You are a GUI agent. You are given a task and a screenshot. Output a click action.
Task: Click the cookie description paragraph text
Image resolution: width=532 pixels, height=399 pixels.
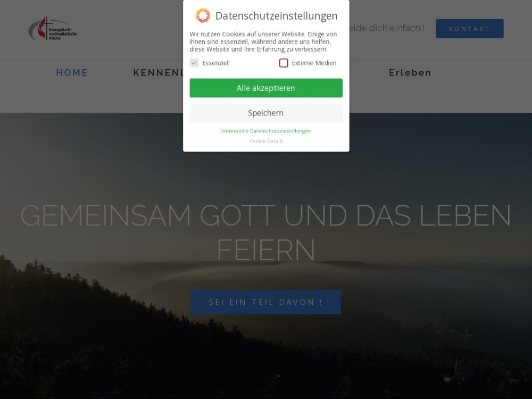pyautogui.click(x=263, y=41)
